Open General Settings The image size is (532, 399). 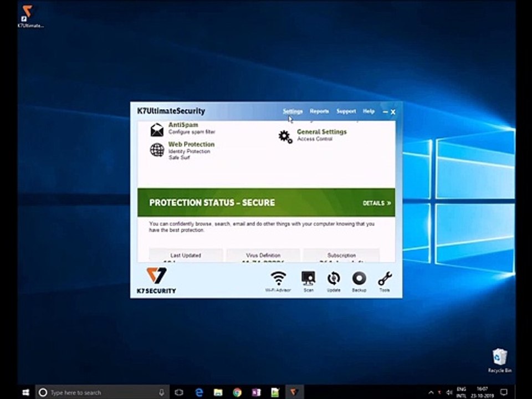(321, 132)
